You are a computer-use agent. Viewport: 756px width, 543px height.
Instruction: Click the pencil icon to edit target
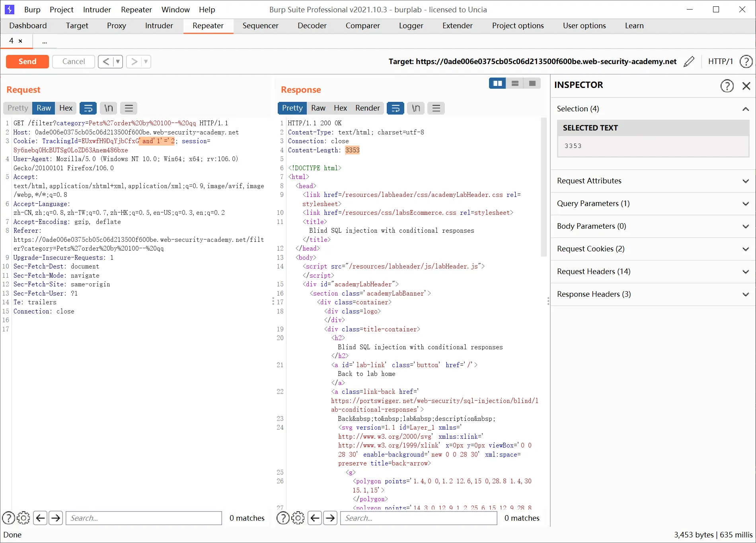coord(689,62)
